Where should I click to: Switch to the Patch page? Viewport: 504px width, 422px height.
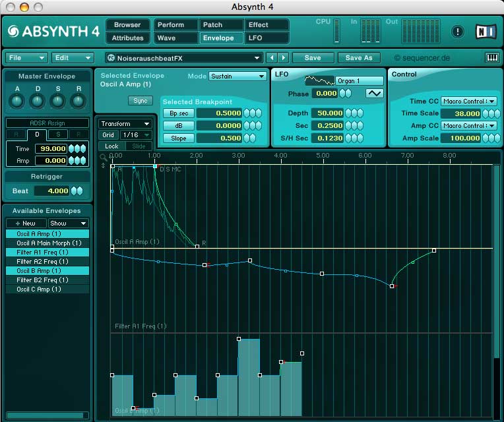tap(221, 25)
